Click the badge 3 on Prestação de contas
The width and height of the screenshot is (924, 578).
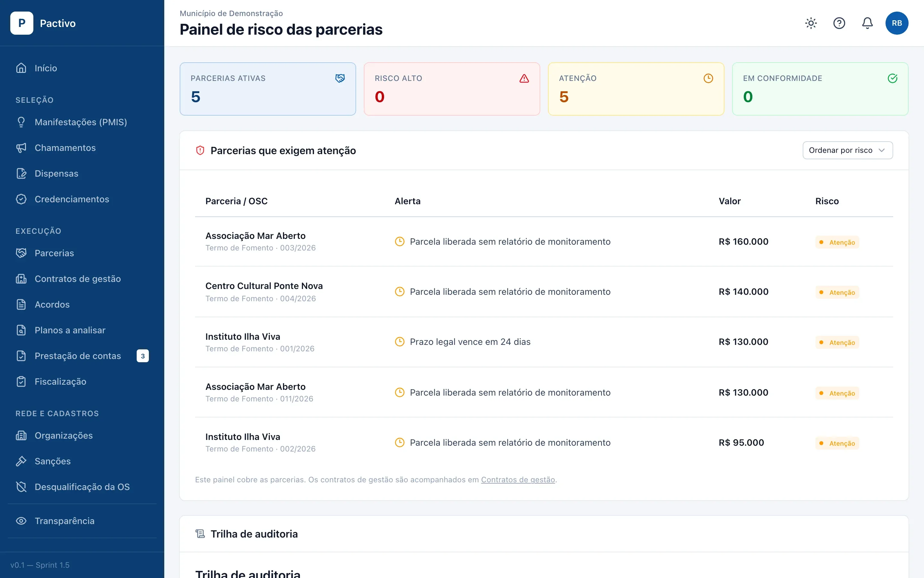(x=143, y=356)
